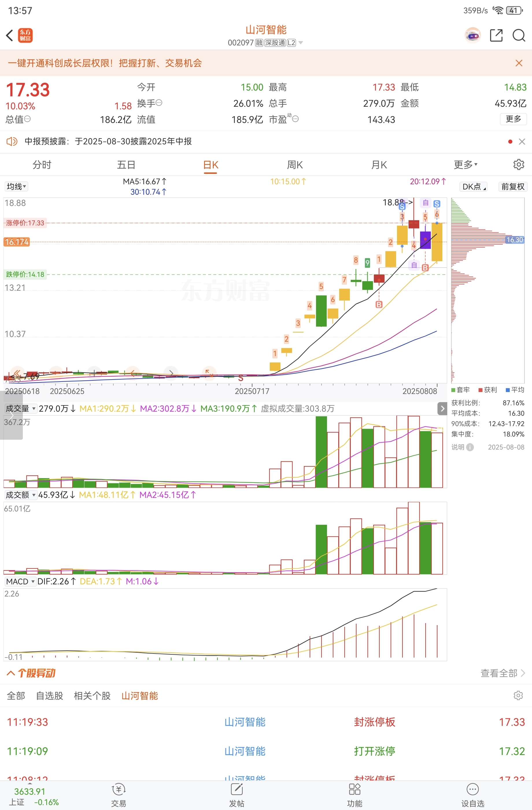The height and width of the screenshot is (810, 532).
Task: Tap the left side drawer handle
Action: pyautogui.click(x=11, y=415)
